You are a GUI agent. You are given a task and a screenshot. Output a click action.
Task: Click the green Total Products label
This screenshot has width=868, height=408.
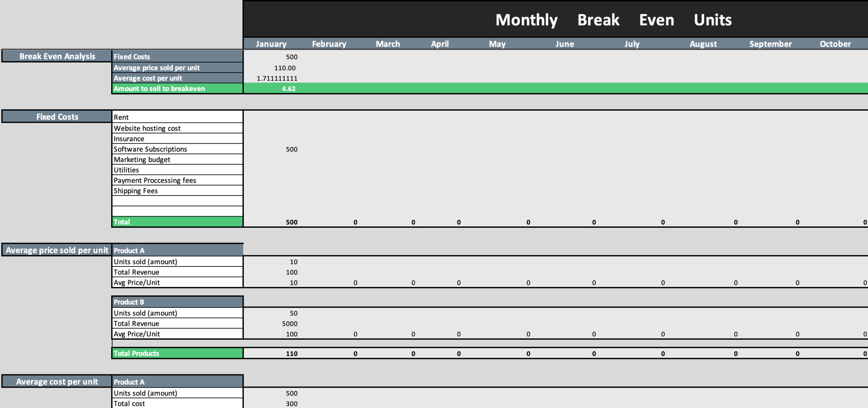[136, 353]
